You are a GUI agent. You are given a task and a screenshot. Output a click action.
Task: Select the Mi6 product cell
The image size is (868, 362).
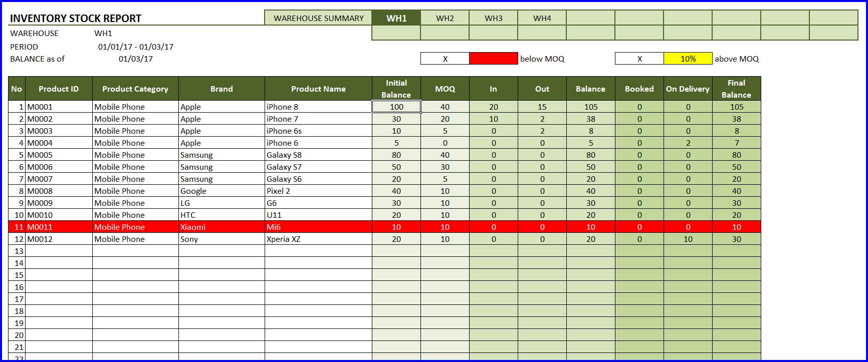(x=318, y=227)
